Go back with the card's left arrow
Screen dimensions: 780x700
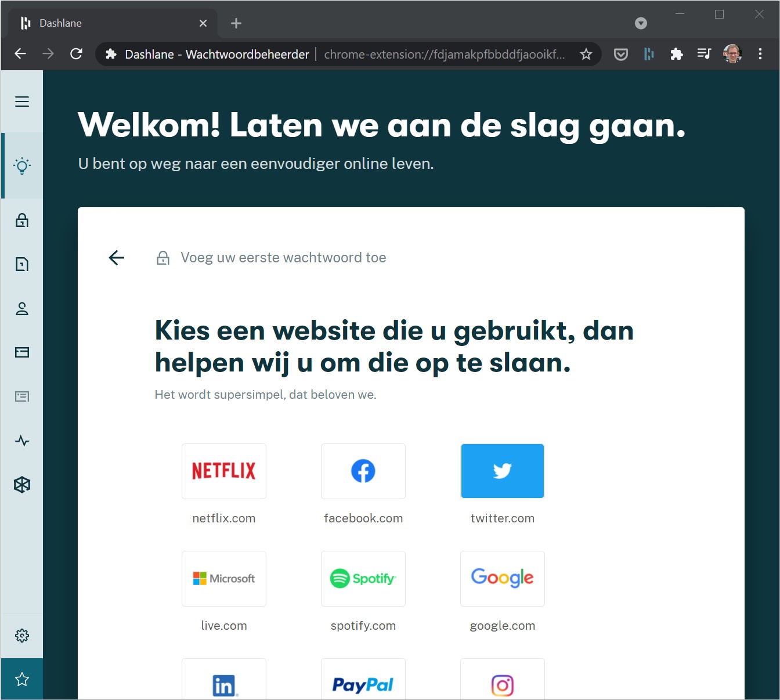click(x=117, y=258)
